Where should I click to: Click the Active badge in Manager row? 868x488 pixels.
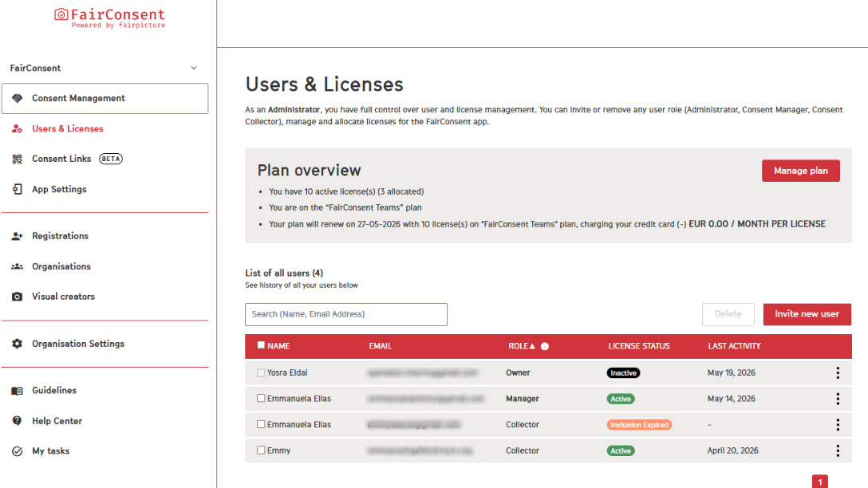[621, 399]
